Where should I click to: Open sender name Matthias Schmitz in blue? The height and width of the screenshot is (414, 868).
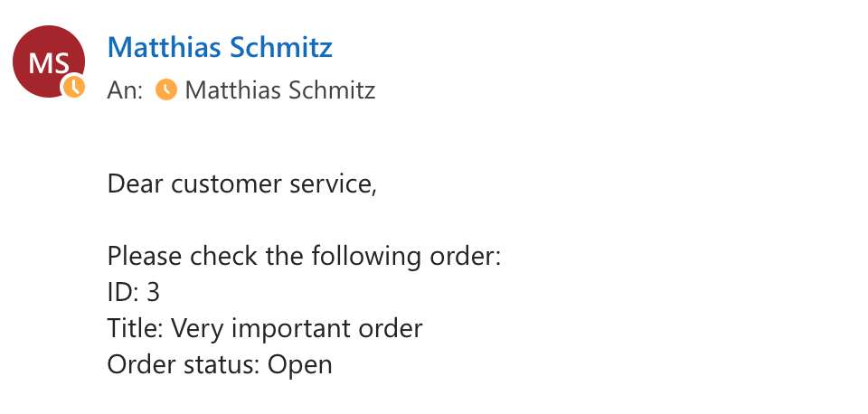220,48
